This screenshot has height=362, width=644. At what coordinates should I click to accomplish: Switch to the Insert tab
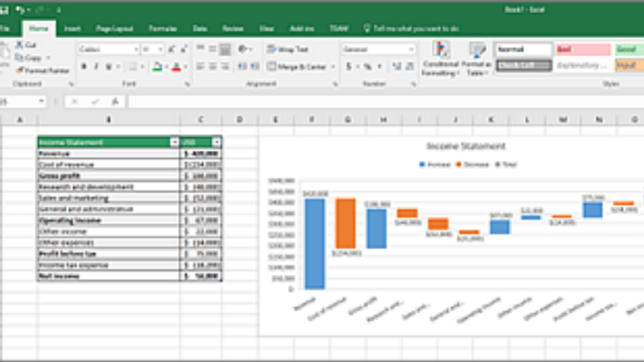coord(72,28)
